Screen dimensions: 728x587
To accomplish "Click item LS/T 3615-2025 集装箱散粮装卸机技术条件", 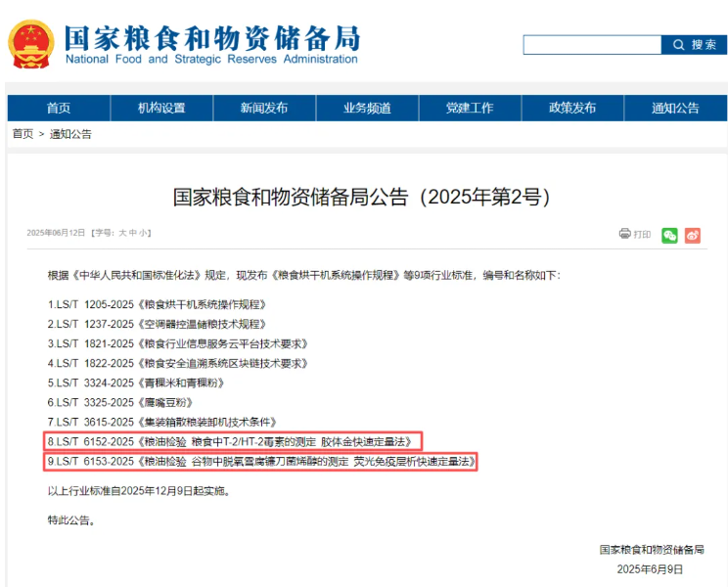I will (162, 422).
